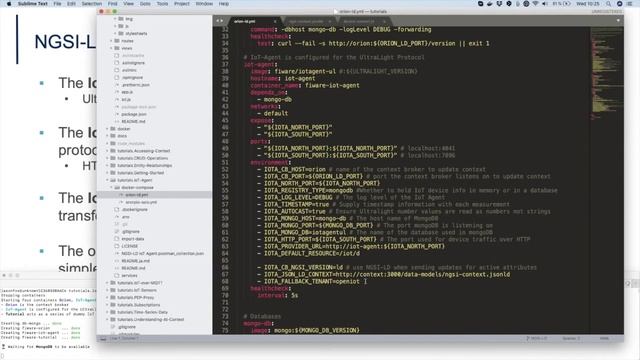
Task: Open package.json in the sidebar
Action: click(x=134, y=114)
